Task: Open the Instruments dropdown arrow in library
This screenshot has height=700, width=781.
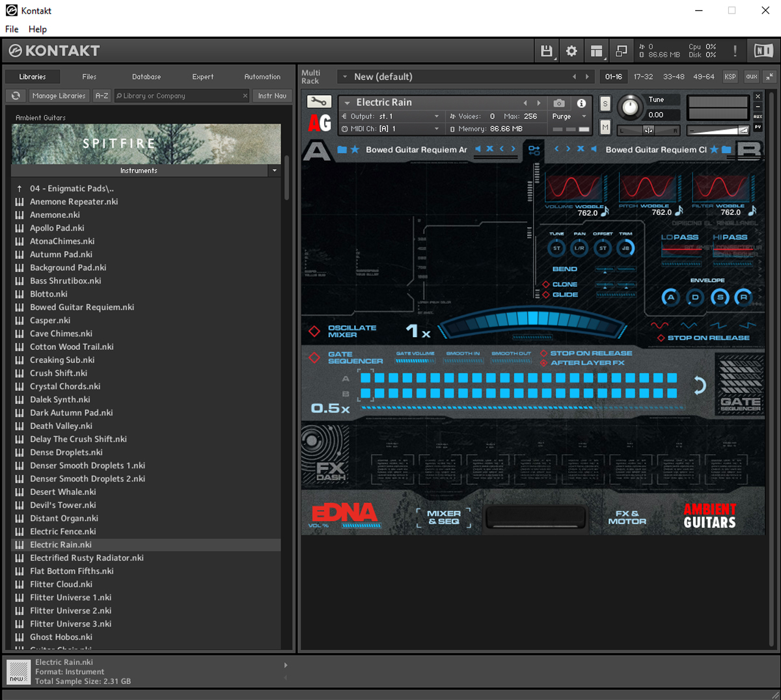Action: click(274, 170)
